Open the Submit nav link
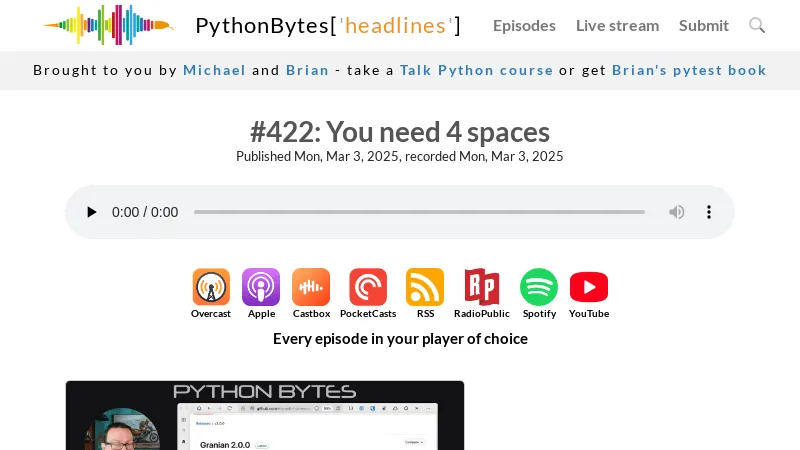 [x=704, y=26]
